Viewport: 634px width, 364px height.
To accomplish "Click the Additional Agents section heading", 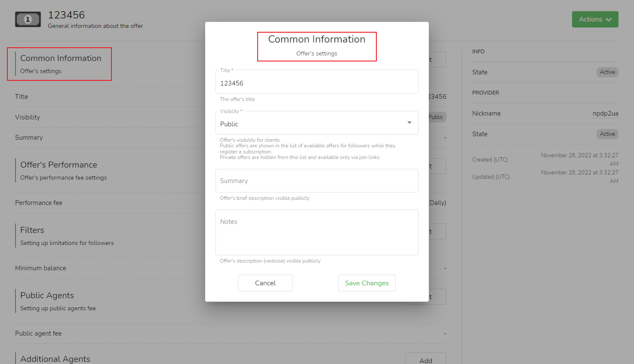I will click(55, 359).
